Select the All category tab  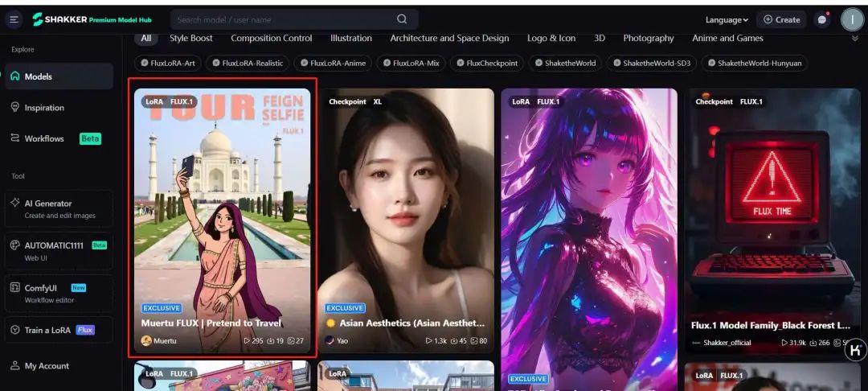pyautogui.click(x=145, y=38)
